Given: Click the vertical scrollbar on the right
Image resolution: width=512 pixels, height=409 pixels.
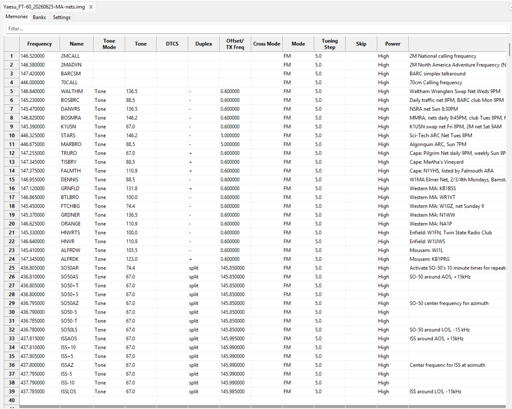Looking at the screenshot, I should pyautogui.click(x=510, y=49).
